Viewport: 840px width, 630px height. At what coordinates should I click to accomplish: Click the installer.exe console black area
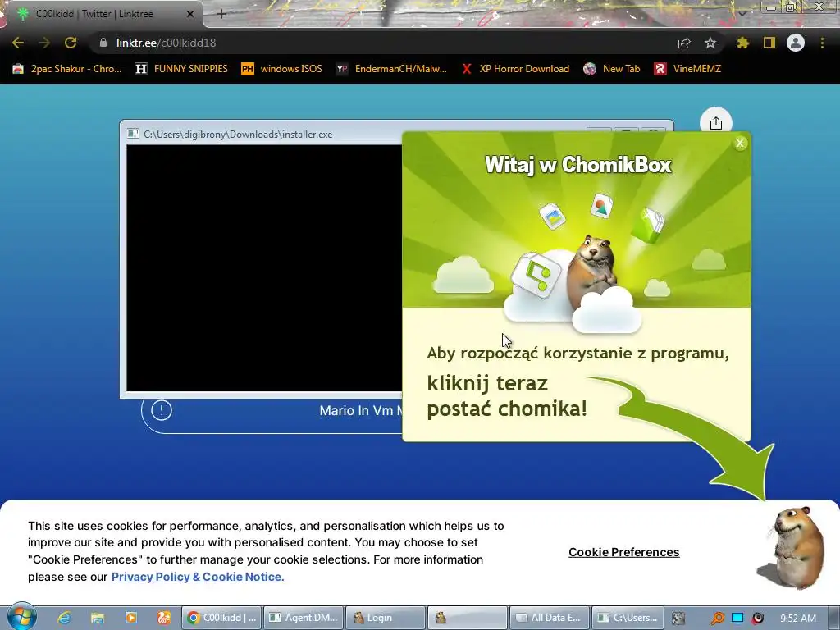coord(264,268)
